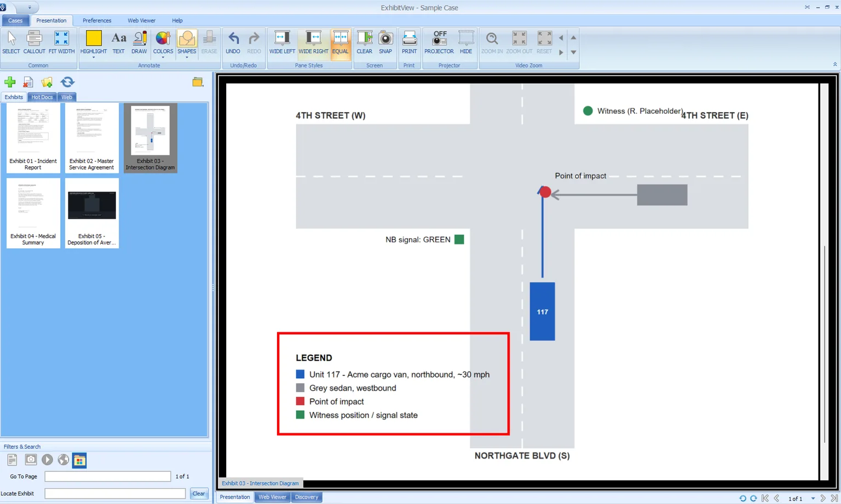Switch to bottom Presentation tab
Screen dimensions: 841x504
[x=235, y=497]
